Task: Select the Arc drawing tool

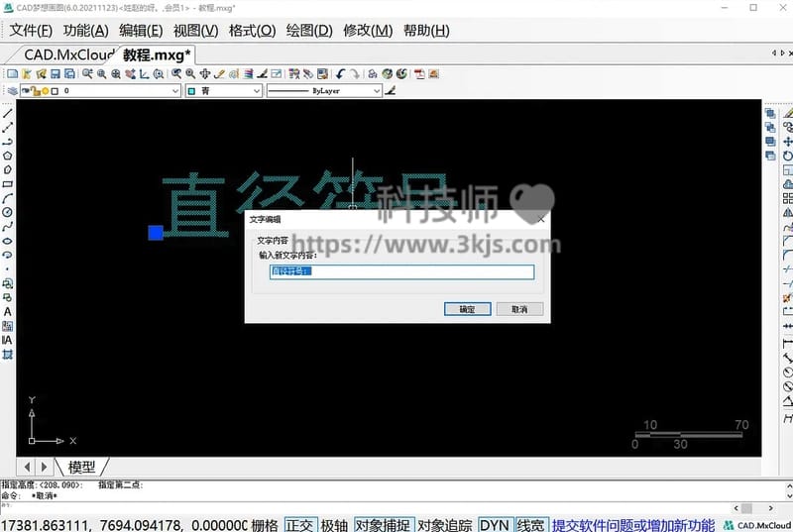Action: click(x=7, y=198)
